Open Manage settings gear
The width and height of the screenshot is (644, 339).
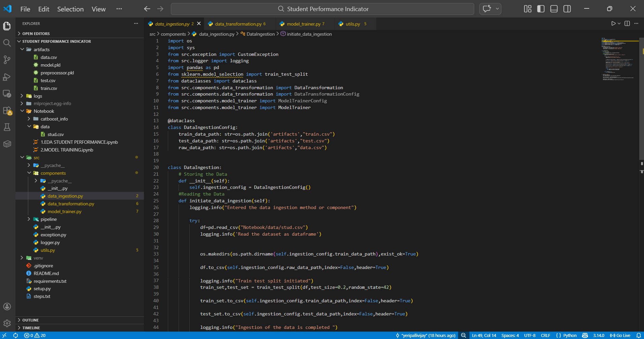(7, 323)
